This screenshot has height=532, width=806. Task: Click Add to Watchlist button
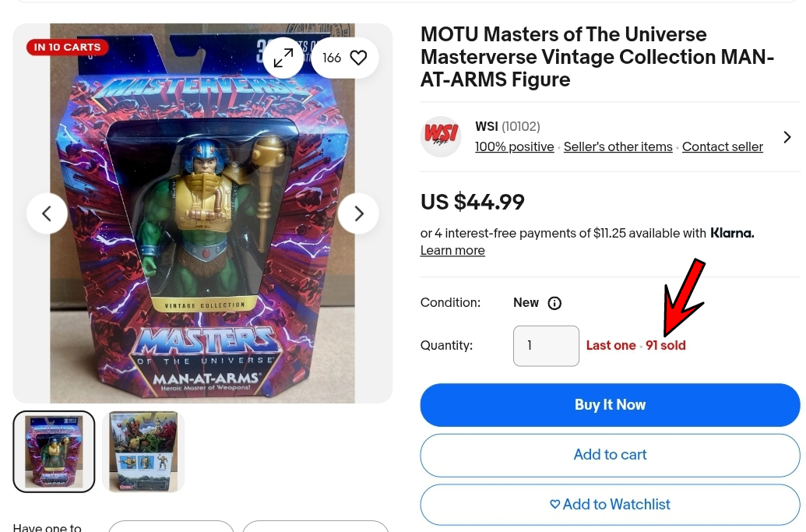point(611,505)
